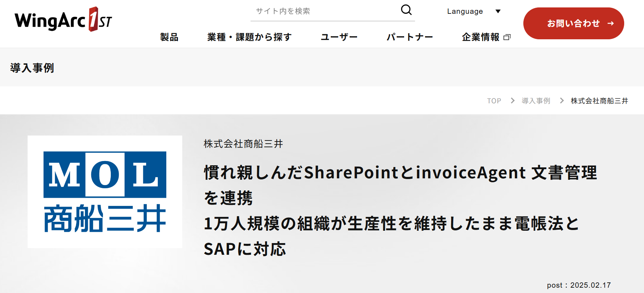Click the chevron after TOP in breadcrumb

512,101
